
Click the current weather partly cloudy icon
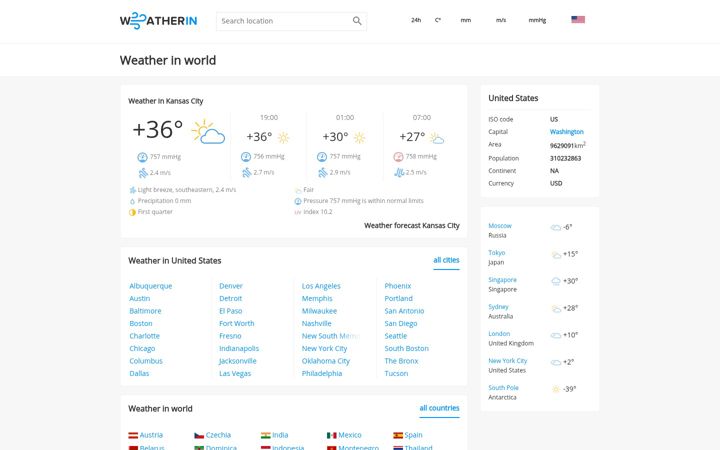tap(208, 132)
